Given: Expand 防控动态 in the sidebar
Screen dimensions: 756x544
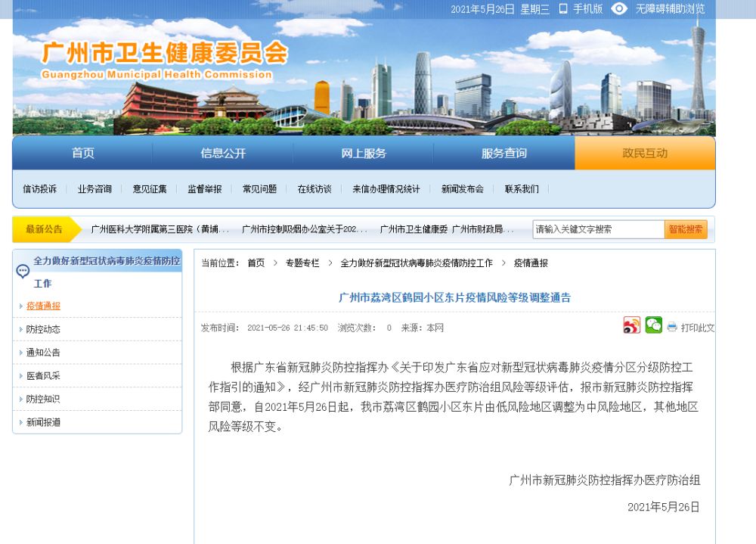Looking at the screenshot, I should 43,329.
